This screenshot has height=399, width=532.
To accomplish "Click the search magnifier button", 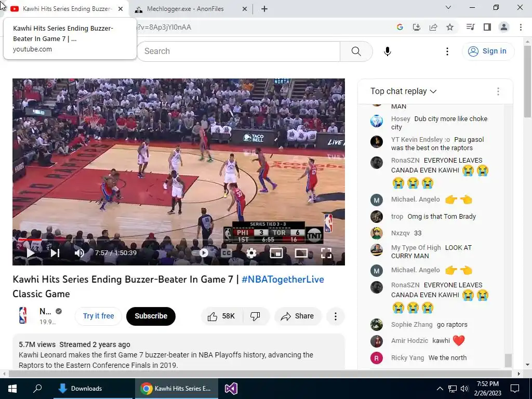I will coord(356,51).
